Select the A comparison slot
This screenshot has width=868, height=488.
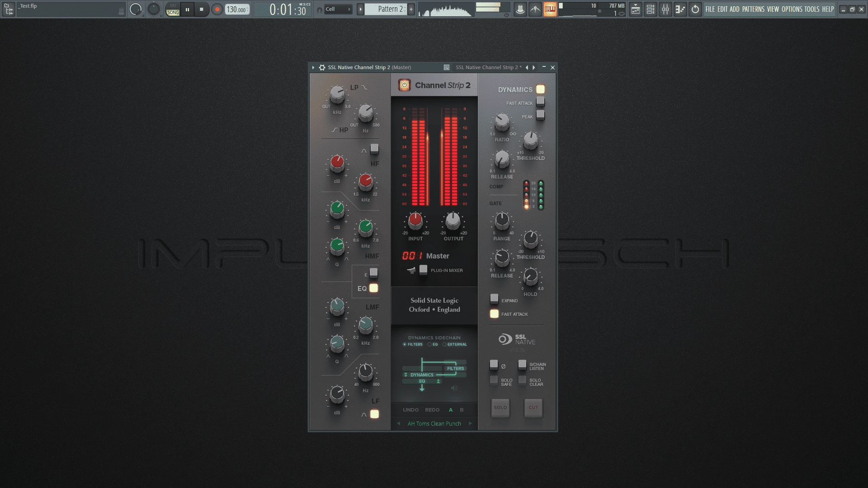[x=451, y=410]
